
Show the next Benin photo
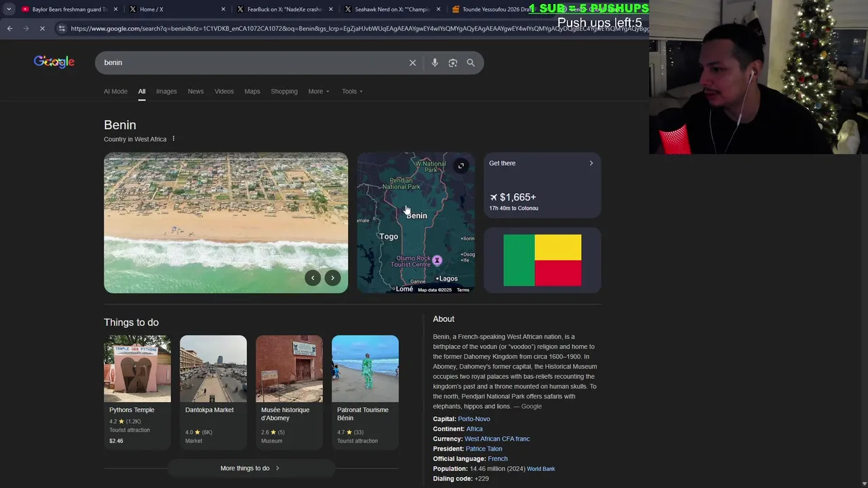coord(332,278)
